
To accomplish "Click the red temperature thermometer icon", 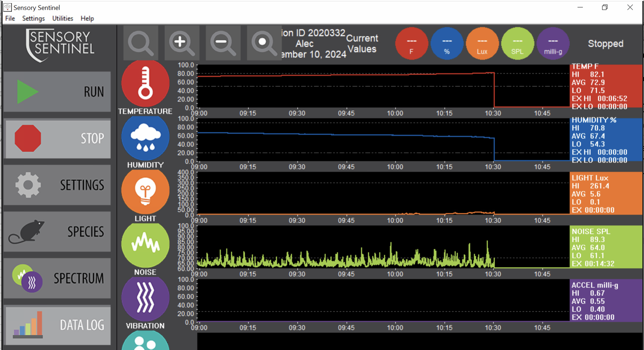I will (x=145, y=83).
